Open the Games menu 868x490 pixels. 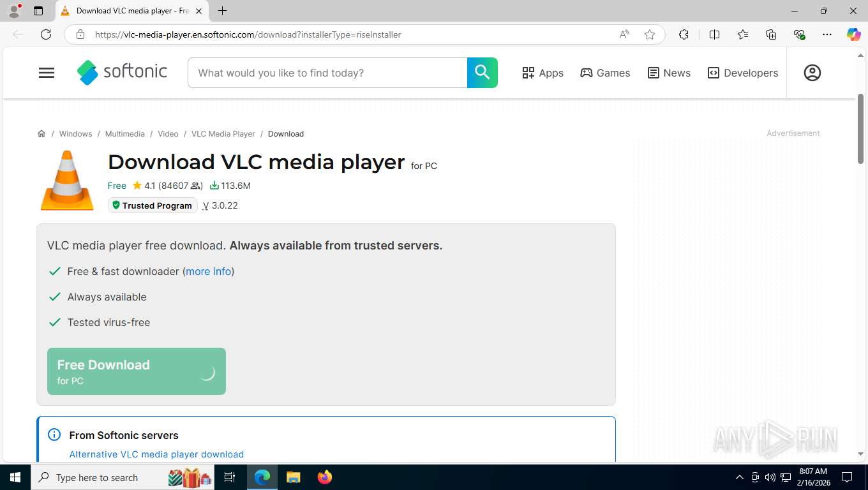605,73
